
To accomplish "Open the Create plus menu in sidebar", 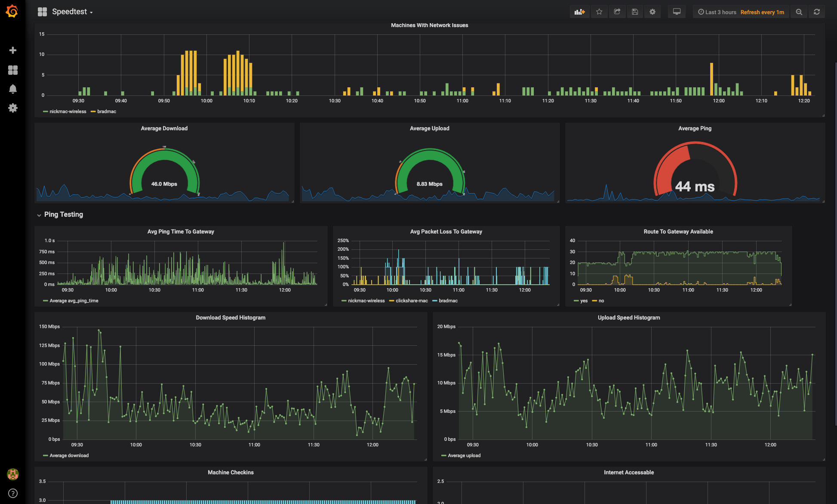I will 13,50.
